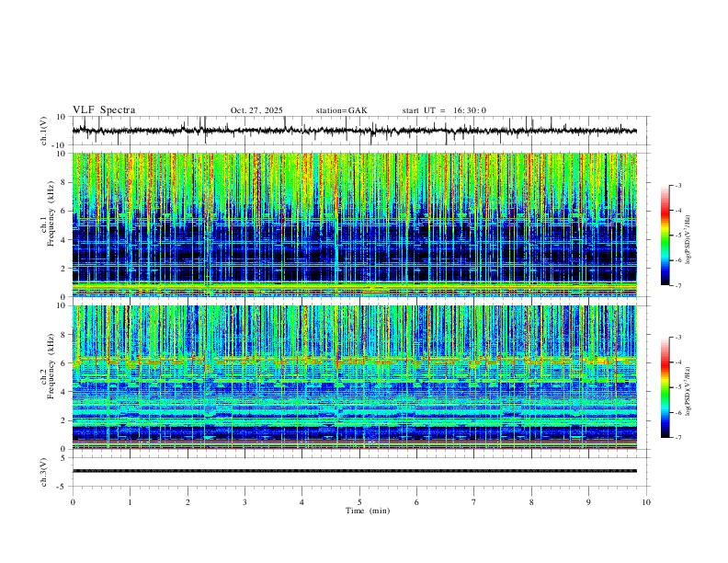Click time axis tick label "7"

coord(474,502)
